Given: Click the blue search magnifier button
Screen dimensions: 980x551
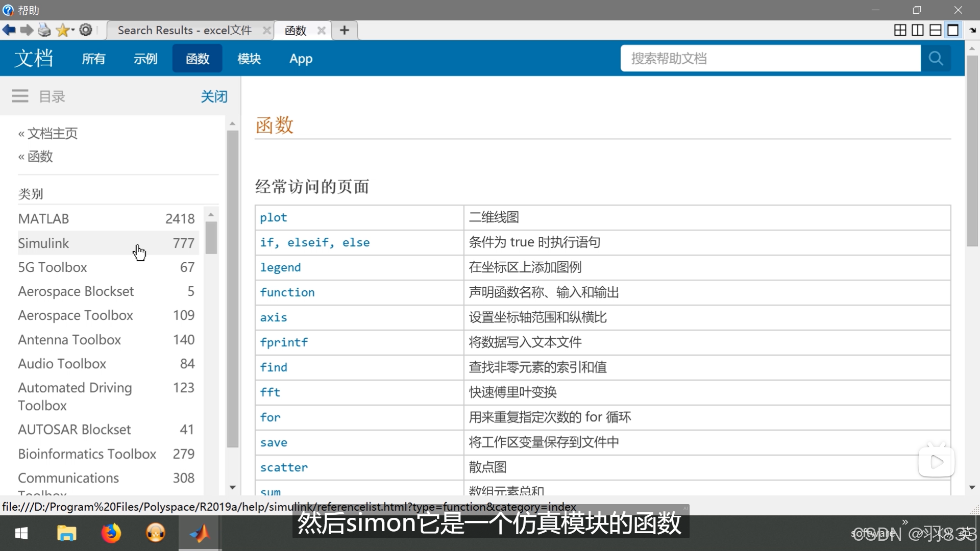Looking at the screenshot, I should tap(935, 58).
